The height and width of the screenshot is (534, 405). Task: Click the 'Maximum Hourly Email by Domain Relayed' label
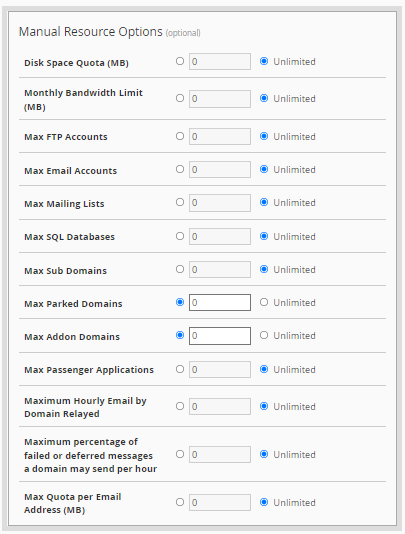pos(85,407)
